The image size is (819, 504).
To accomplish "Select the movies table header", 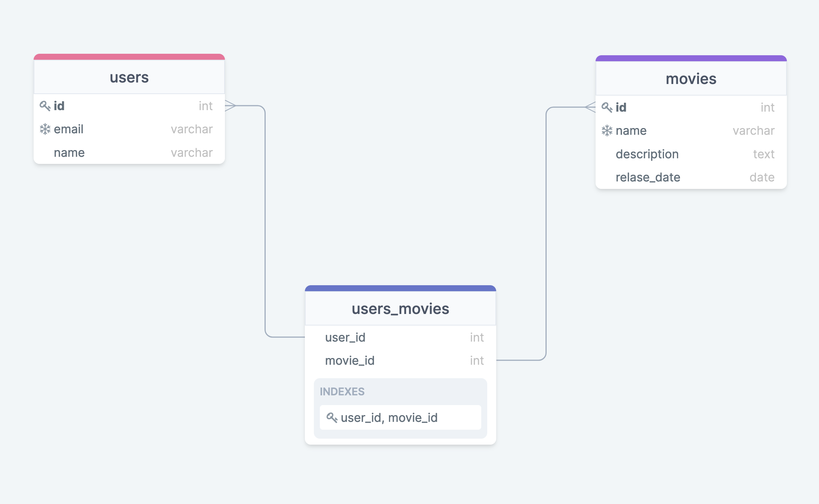I will tap(691, 79).
